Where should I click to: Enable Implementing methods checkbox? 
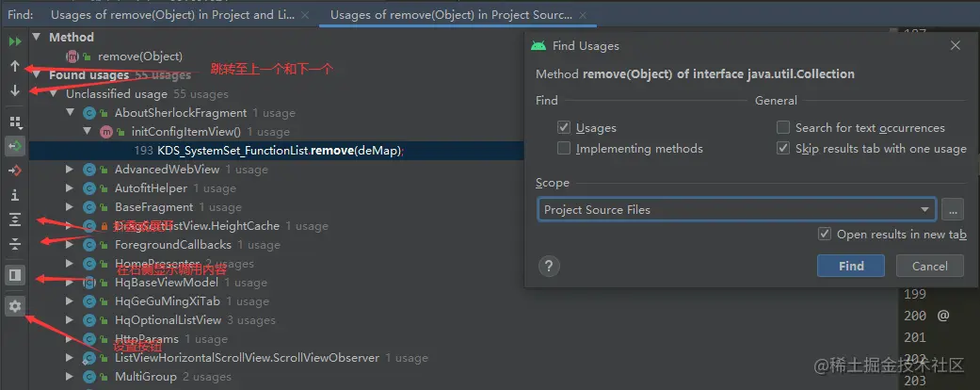tap(564, 148)
